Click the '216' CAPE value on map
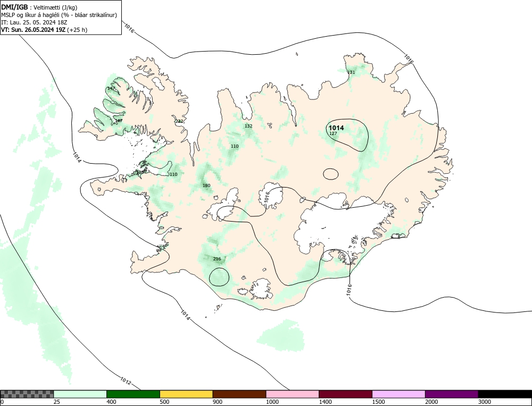The width and height of the screenshot is (532, 406). [217, 259]
